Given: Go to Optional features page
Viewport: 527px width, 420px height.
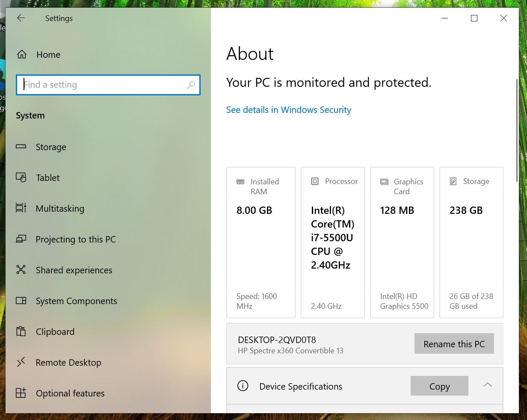Looking at the screenshot, I should (x=70, y=393).
